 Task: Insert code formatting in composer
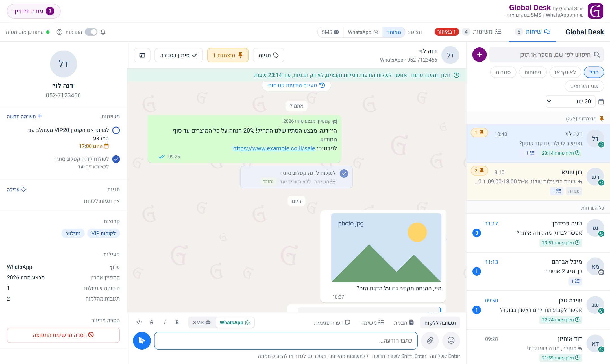coord(139,322)
